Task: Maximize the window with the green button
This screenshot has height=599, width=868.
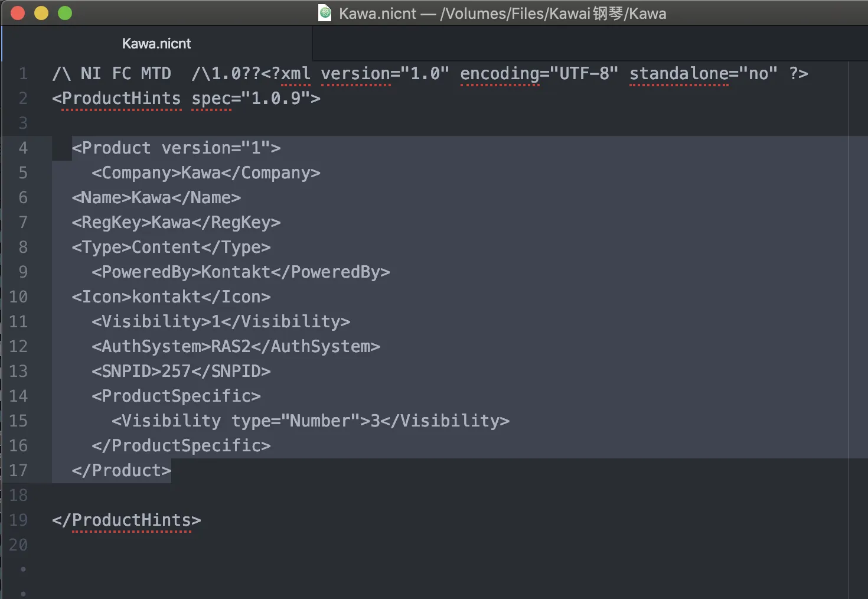Action: pyautogui.click(x=65, y=13)
